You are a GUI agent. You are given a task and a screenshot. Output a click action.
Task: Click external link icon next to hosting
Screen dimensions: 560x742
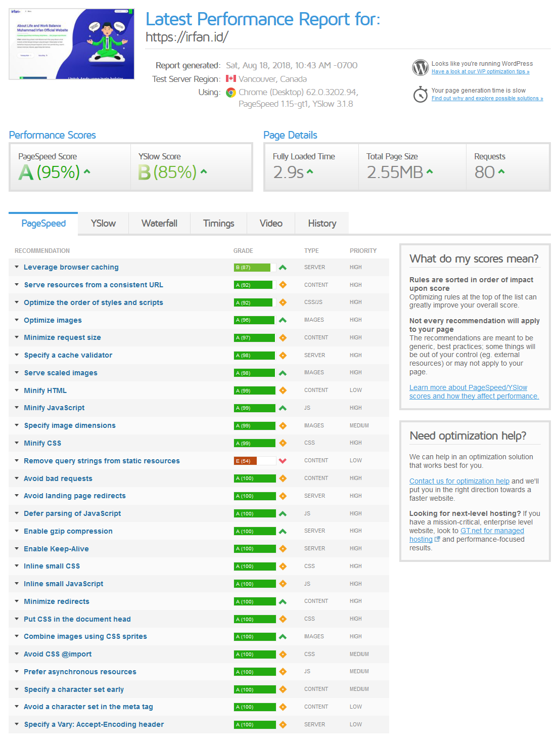437,539
